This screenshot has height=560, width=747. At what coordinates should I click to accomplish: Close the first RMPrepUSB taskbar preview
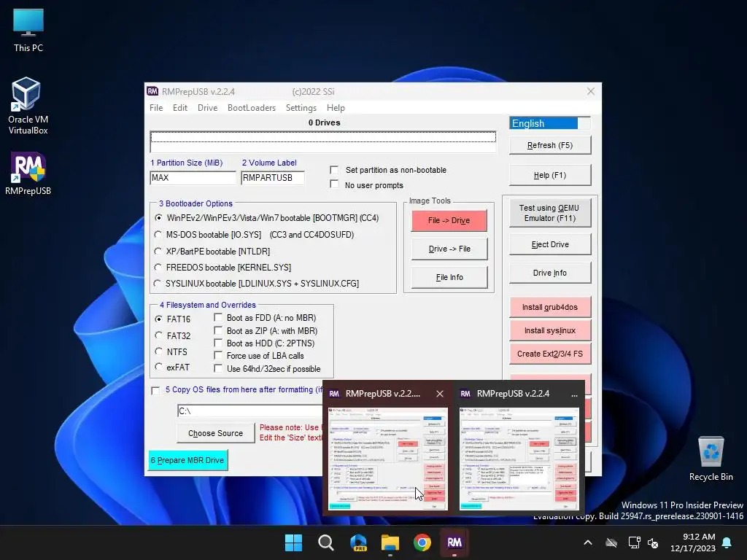pyautogui.click(x=440, y=394)
